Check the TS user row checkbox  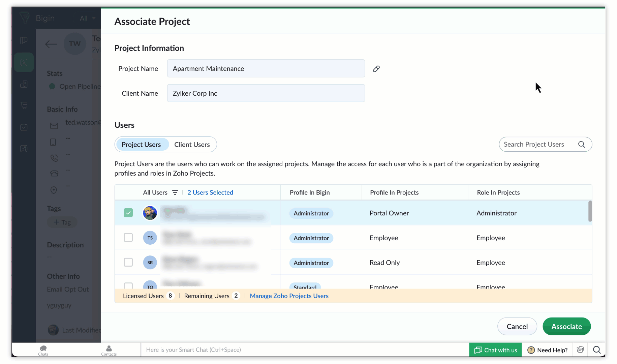(x=128, y=238)
